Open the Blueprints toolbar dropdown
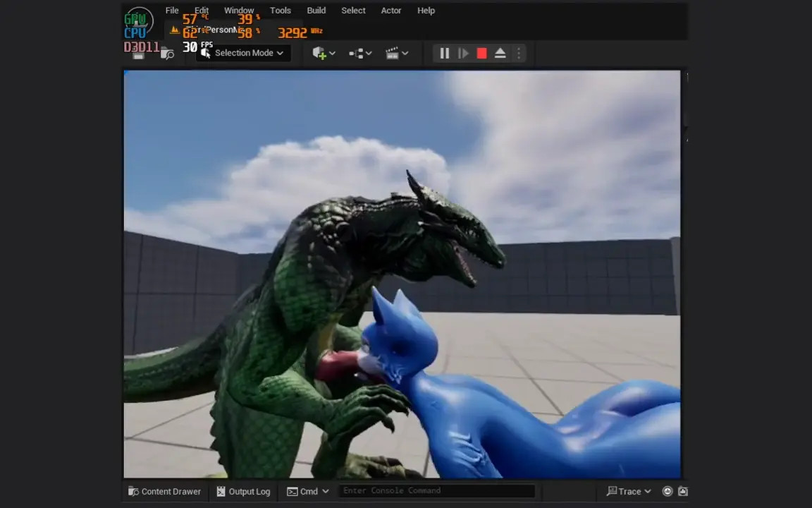This screenshot has width=812, height=508. 360,53
